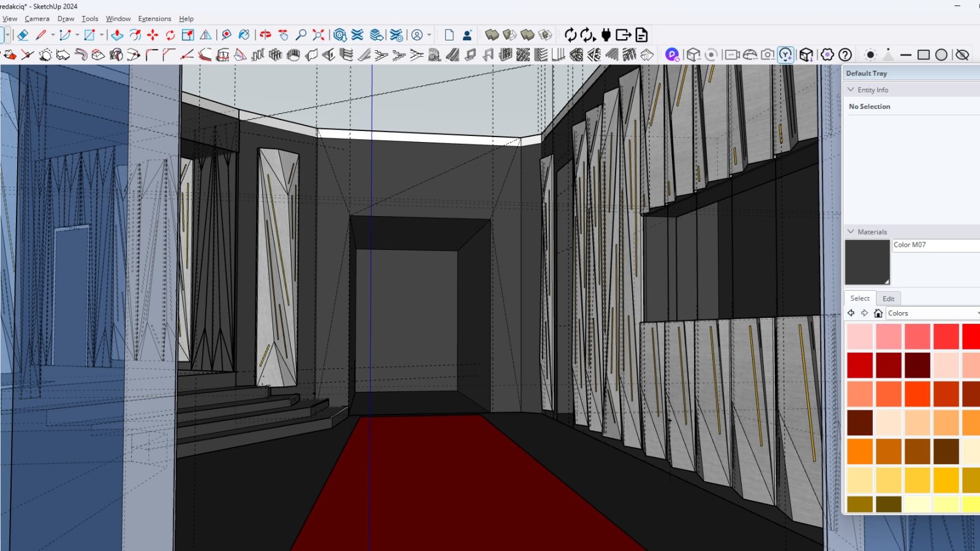The image size is (980, 551).
Task: Open the Camera menu
Action: pos(37,18)
